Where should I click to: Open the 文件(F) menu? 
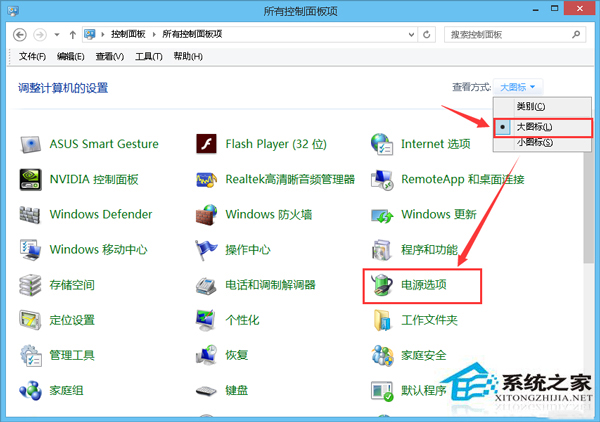point(33,57)
